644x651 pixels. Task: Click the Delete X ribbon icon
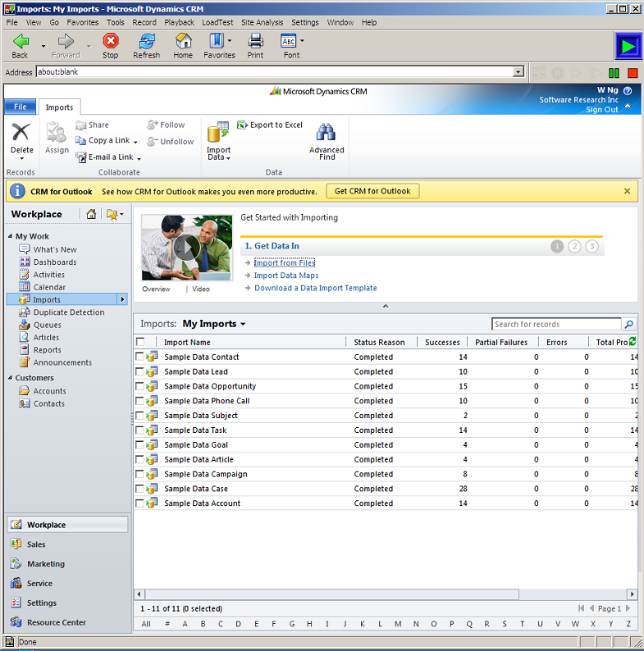[21, 132]
